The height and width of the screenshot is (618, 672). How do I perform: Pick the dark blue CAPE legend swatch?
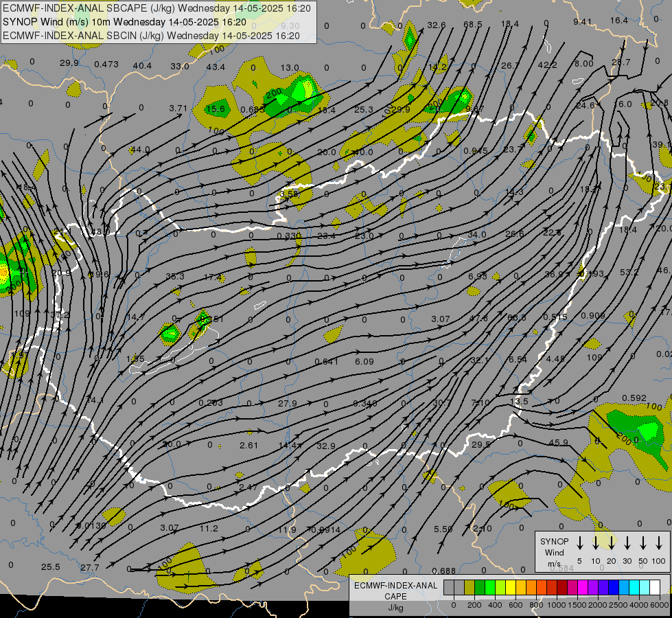click(x=613, y=587)
